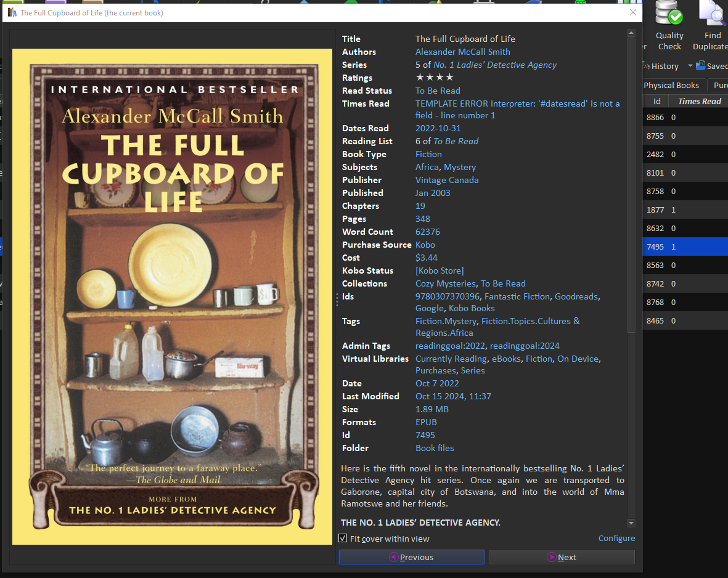Go to the Next book
Viewport: 728px width, 578px height.
[562, 557]
